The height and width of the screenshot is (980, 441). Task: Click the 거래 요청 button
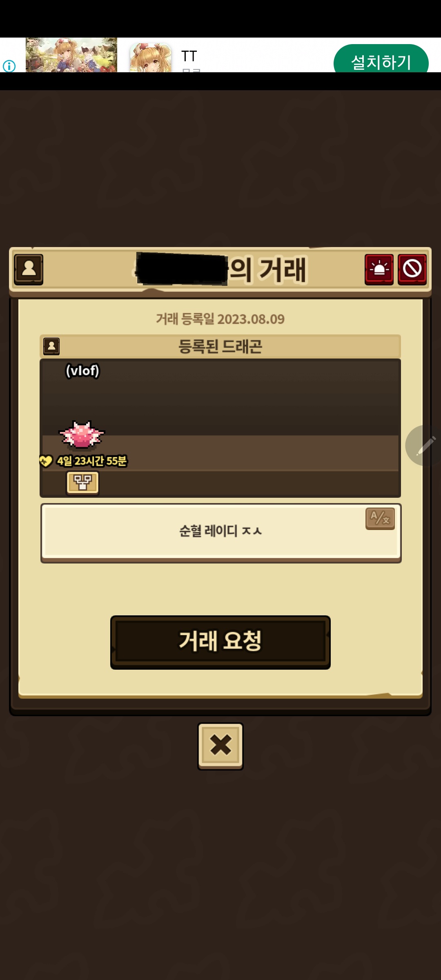220,642
